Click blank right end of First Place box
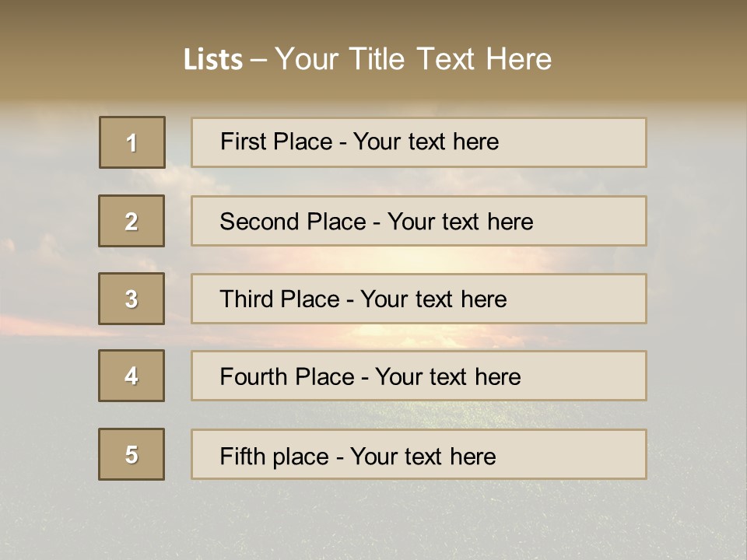747x560 pixels. coord(591,142)
